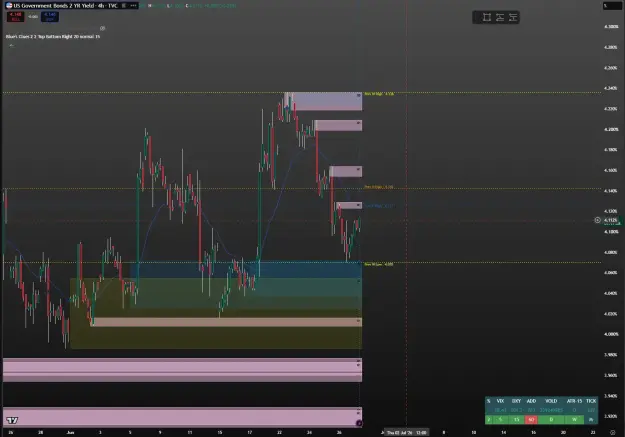Viewport: 625px width, 437px height.
Task: Click the VOLD header in the data table
Action: [x=551, y=401]
